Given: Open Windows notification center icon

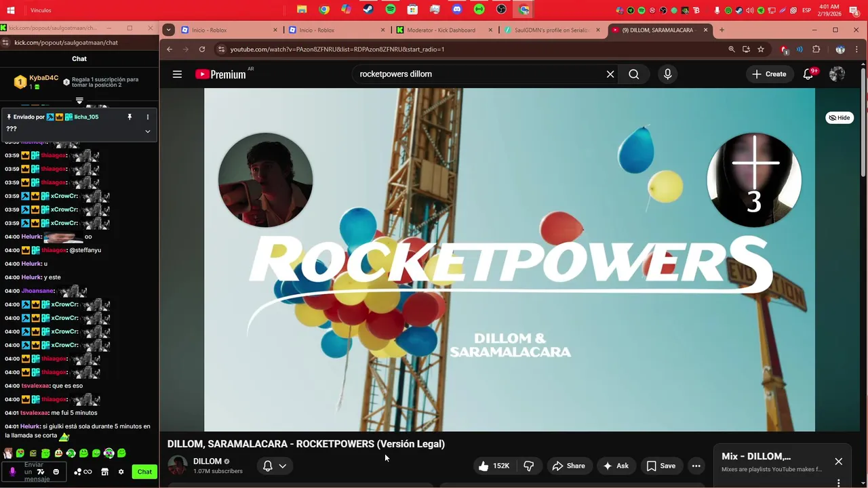Looking at the screenshot, I should pos(854,10).
